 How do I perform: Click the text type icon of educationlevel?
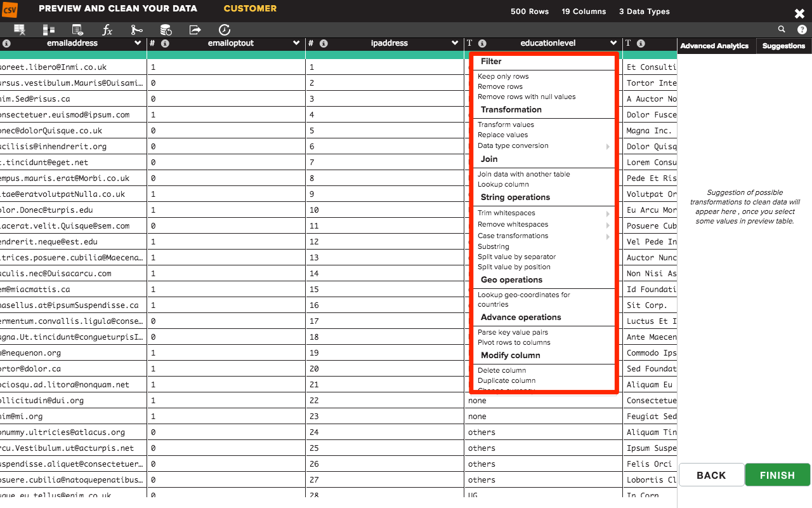pos(469,44)
